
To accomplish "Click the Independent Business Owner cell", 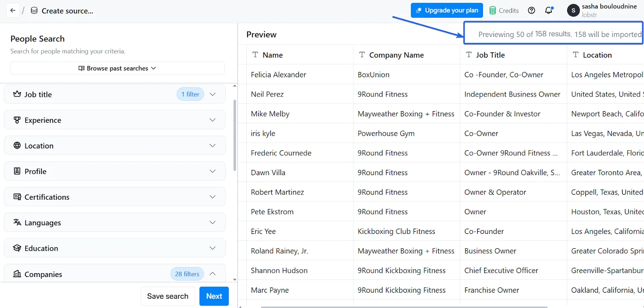I will click(513, 94).
